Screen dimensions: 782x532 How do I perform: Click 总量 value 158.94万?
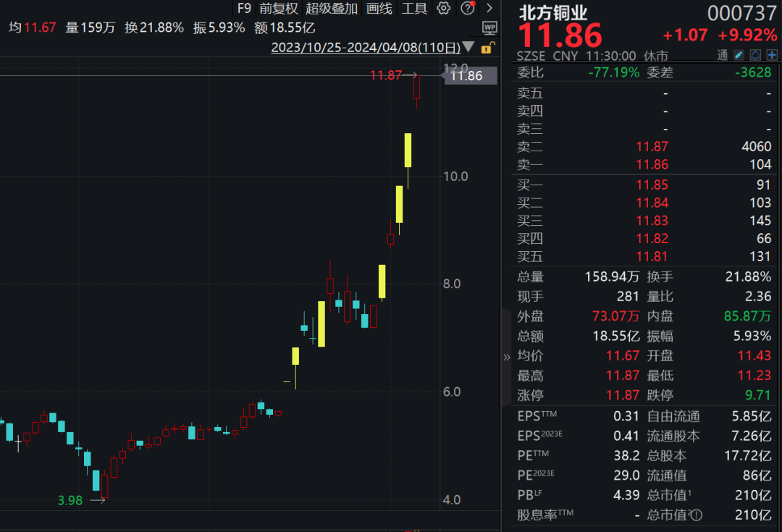point(612,276)
